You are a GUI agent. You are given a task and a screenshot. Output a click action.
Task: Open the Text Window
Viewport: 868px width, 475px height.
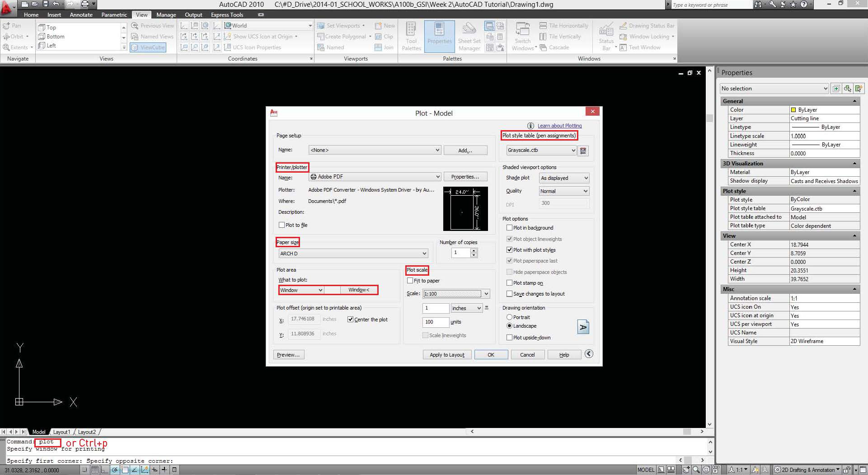pos(640,47)
